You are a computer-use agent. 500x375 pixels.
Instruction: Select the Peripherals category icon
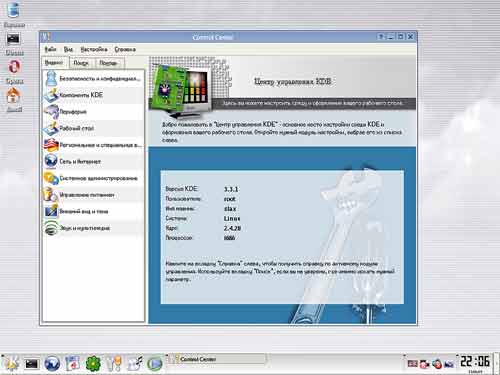coord(51,112)
